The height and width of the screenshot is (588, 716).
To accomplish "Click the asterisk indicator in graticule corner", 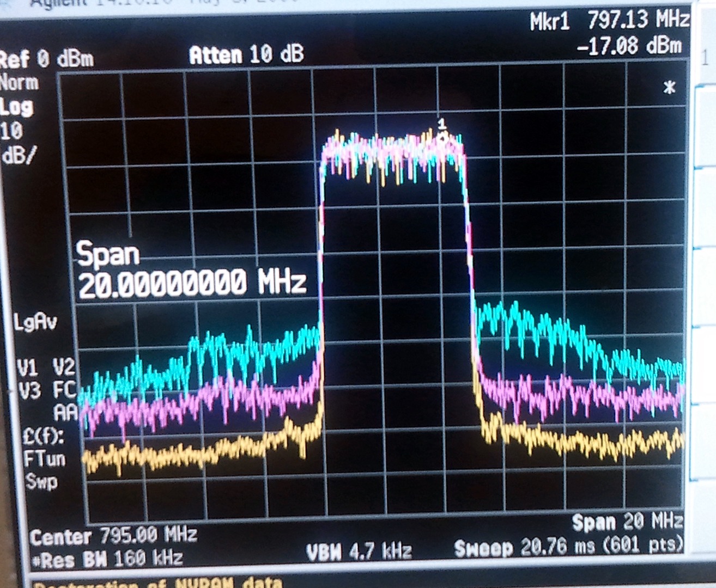I will click(670, 87).
